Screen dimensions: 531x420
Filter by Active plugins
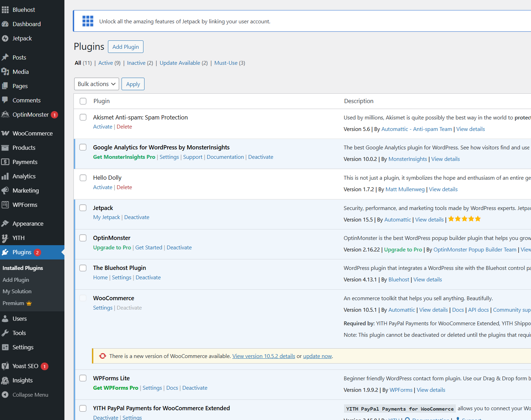coord(109,63)
